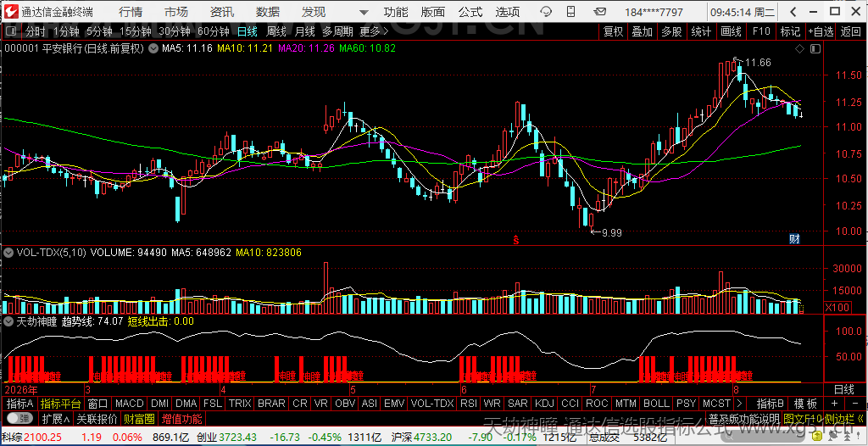Image resolution: width=868 pixels, height=446 pixels.
Task: Open the 数据 menu
Action: [268, 12]
